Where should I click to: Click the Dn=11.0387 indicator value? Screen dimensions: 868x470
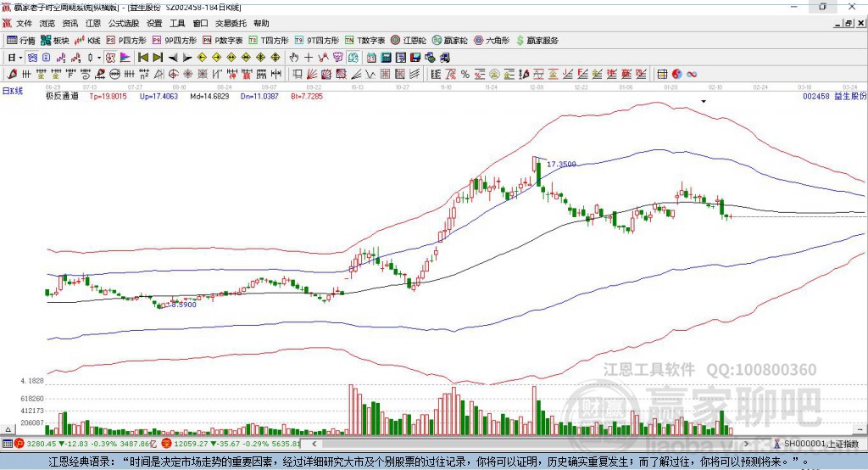pos(259,96)
